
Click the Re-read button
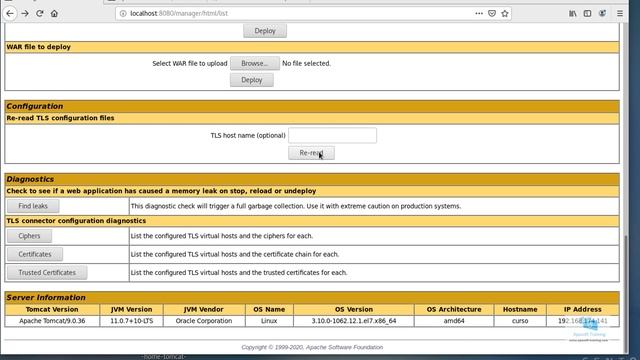coord(311,153)
